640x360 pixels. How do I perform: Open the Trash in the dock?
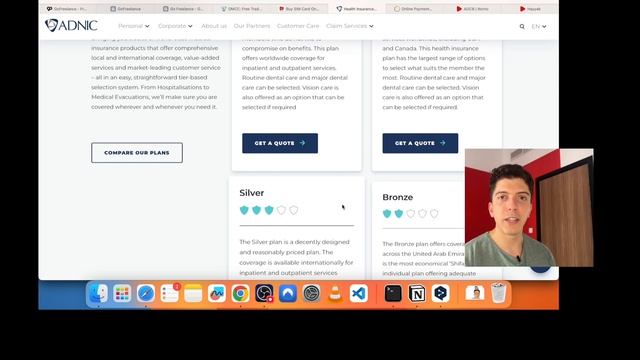[498, 293]
